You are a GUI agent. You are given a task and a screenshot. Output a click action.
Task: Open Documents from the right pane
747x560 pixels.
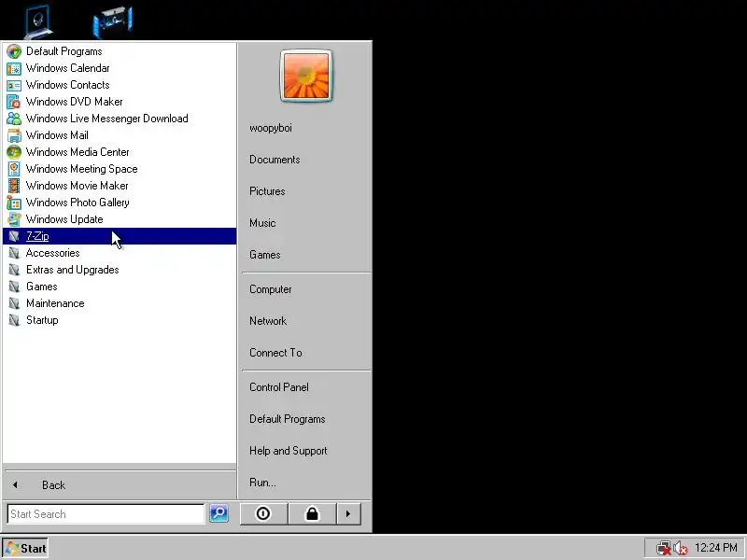point(275,160)
